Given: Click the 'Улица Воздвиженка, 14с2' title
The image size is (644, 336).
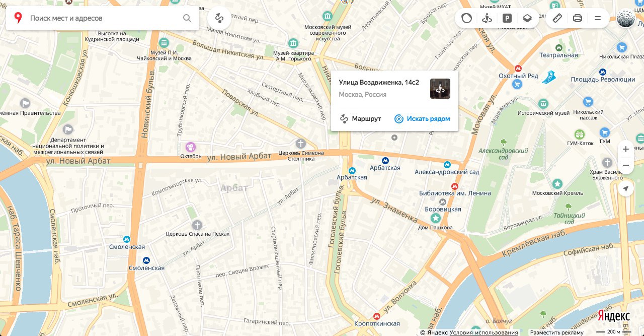Looking at the screenshot, I should tap(379, 83).
